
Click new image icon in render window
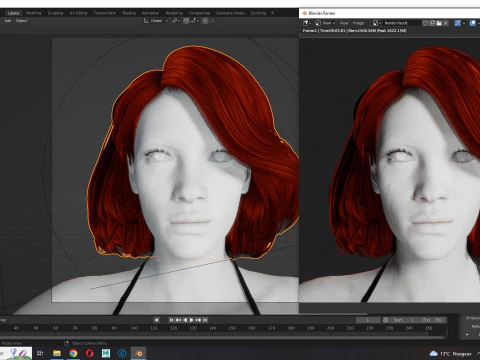tap(432, 23)
